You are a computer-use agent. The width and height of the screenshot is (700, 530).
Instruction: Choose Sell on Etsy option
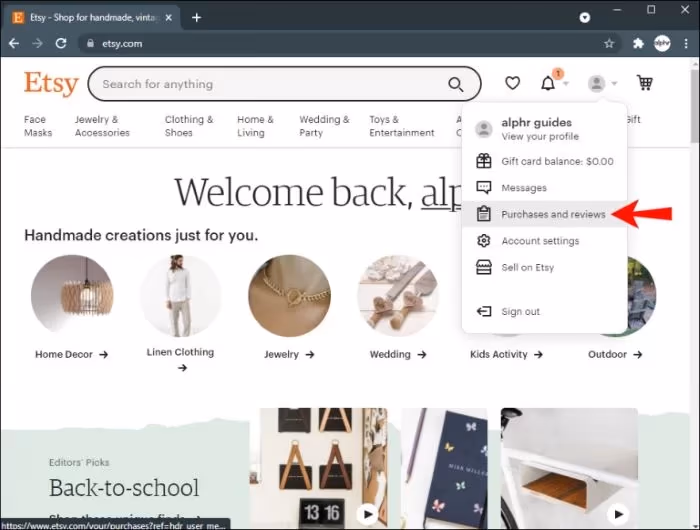(527, 268)
